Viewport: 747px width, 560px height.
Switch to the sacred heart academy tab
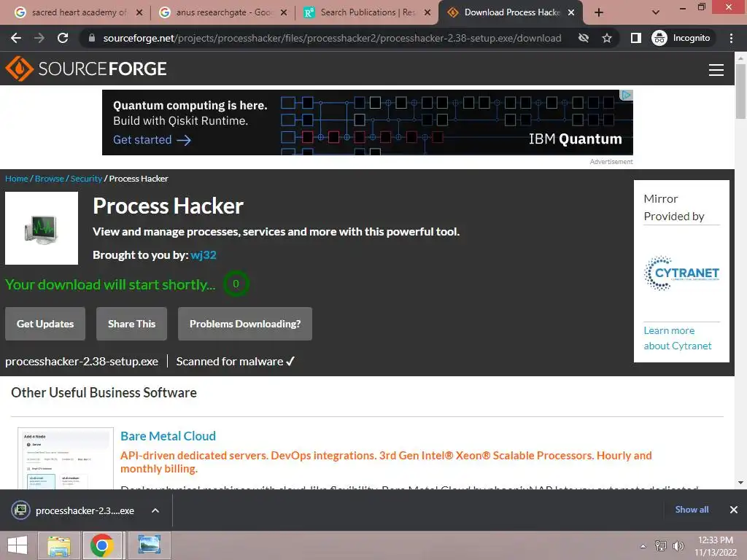point(79,12)
